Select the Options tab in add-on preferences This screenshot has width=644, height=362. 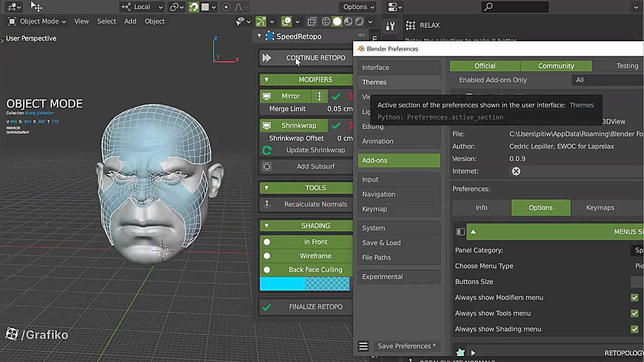pyautogui.click(x=541, y=208)
